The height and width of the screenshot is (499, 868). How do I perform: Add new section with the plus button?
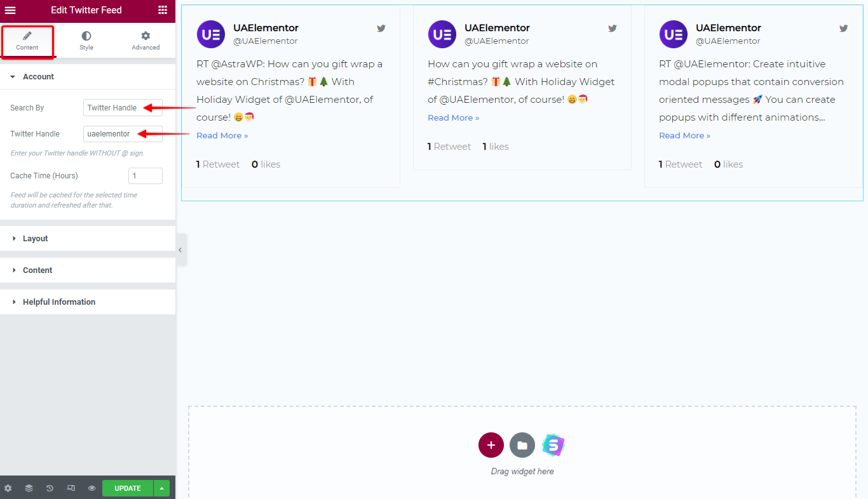491,446
